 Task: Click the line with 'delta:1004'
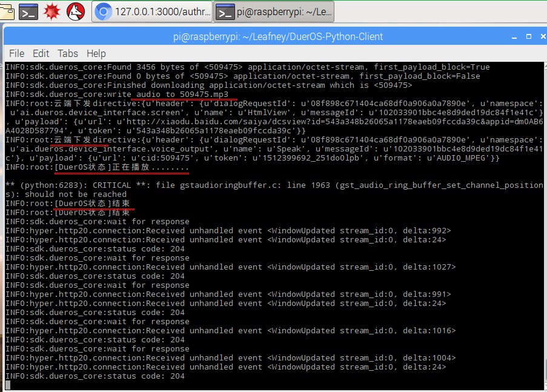[x=231, y=358]
